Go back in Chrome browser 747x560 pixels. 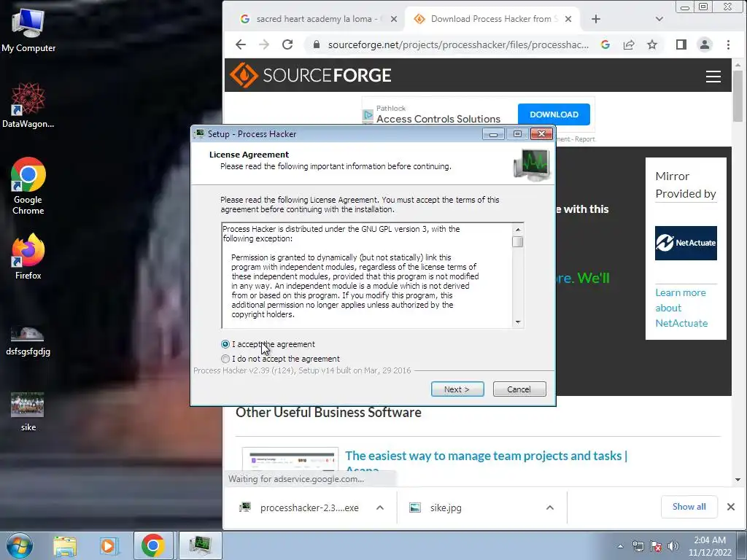pos(241,44)
